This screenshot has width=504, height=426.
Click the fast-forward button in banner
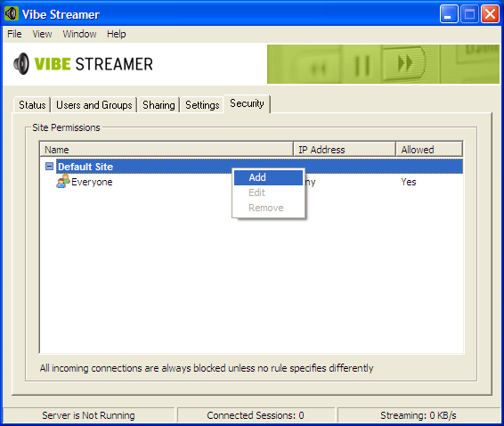coord(404,62)
